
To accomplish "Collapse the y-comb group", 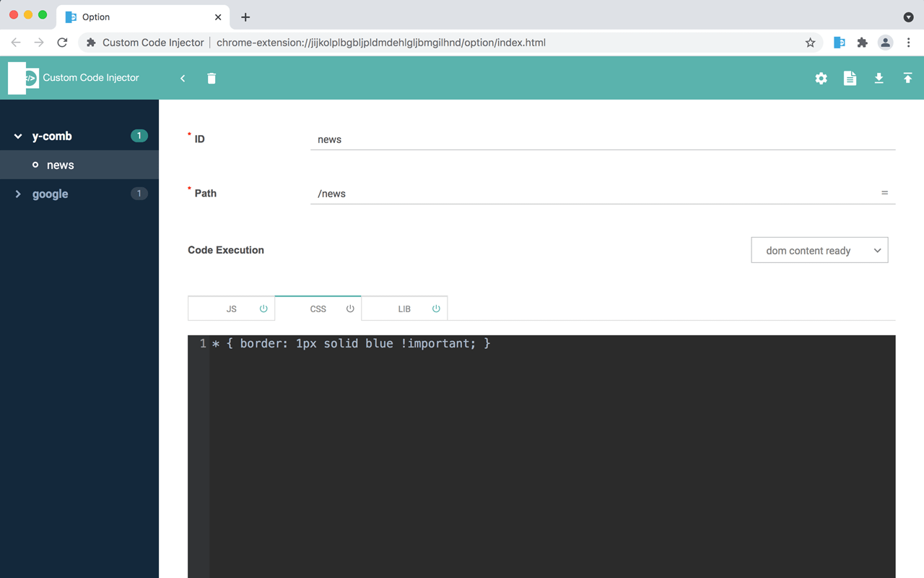I will pyautogui.click(x=18, y=136).
